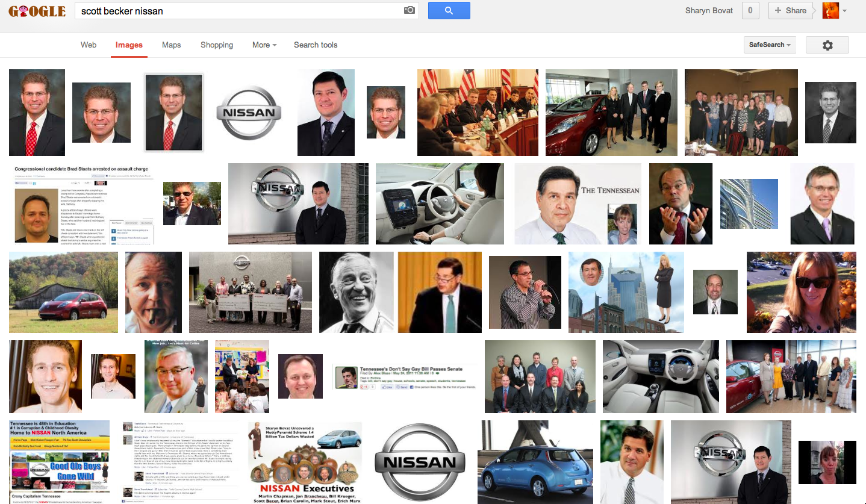Open the 'NISSAN Executives' acorn graphic thumbnail
Screen dimensions: 866x504
[305, 462]
